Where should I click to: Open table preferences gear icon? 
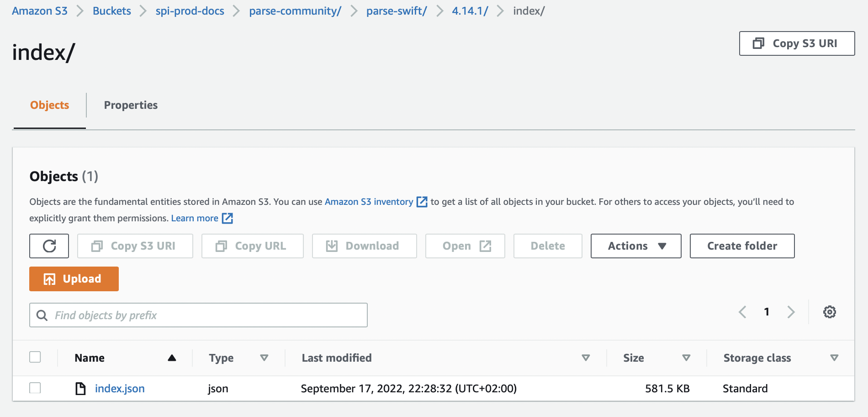[830, 312]
